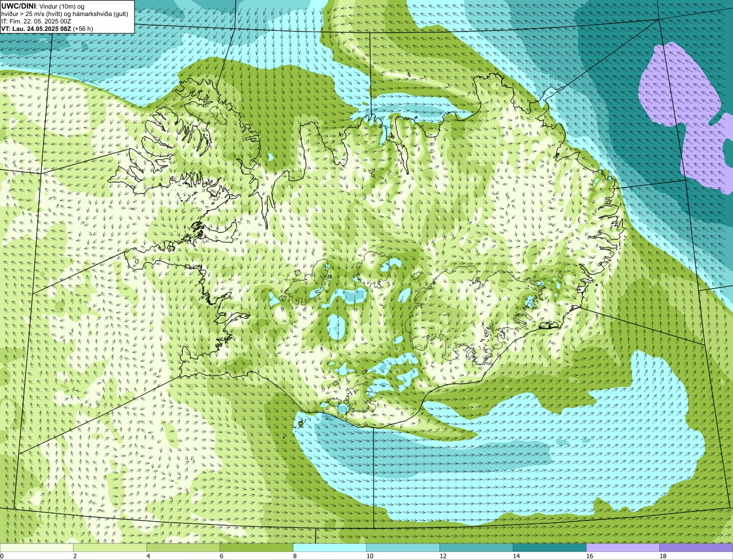Click the purple swatch above 18 m/s

click(696, 547)
